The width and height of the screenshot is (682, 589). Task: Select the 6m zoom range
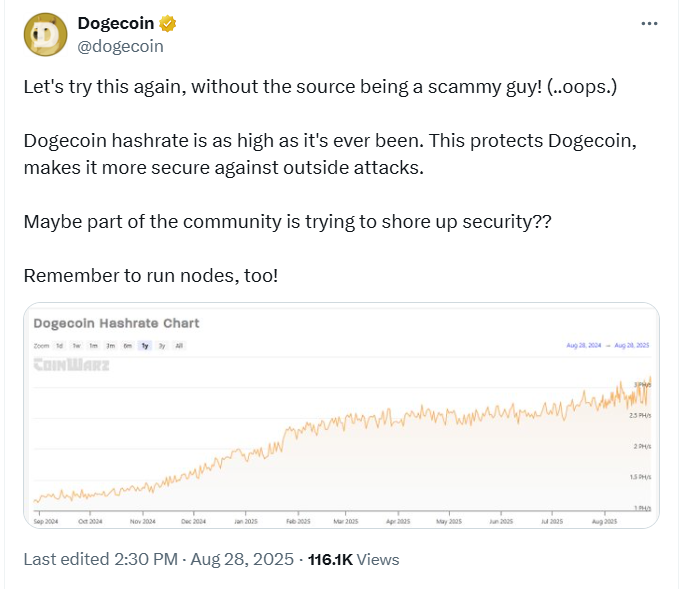pos(127,346)
